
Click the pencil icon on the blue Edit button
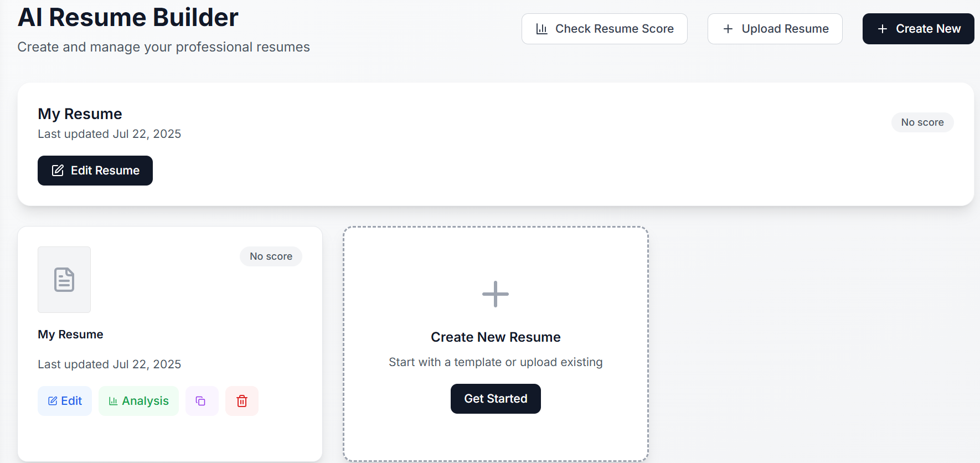tap(53, 401)
